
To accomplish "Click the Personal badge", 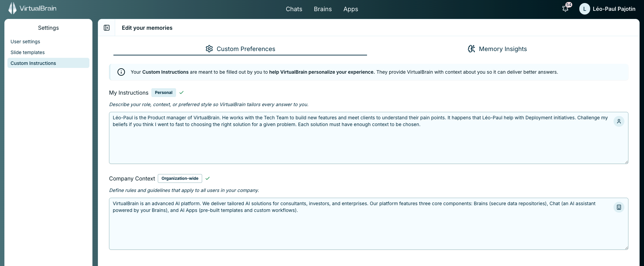I will (x=164, y=93).
